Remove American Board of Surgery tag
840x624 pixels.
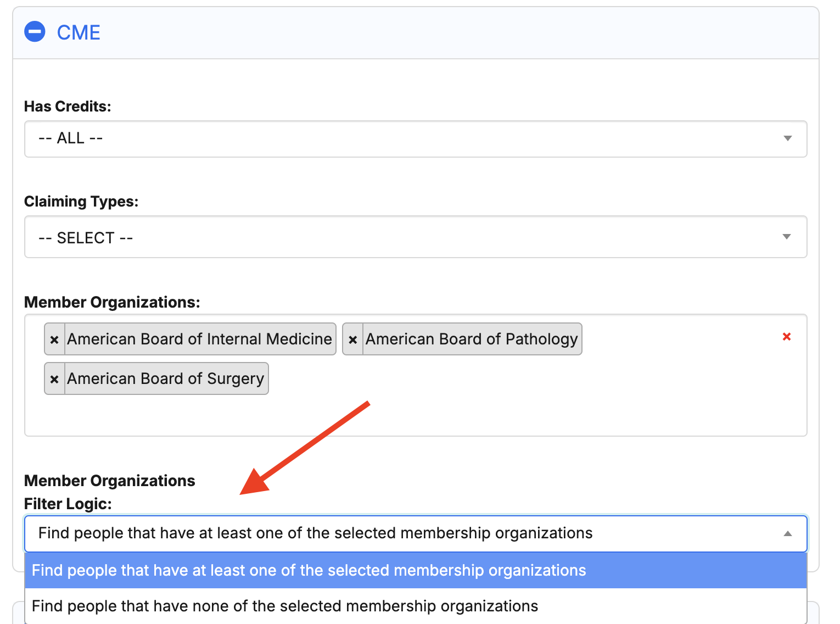pos(54,379)
